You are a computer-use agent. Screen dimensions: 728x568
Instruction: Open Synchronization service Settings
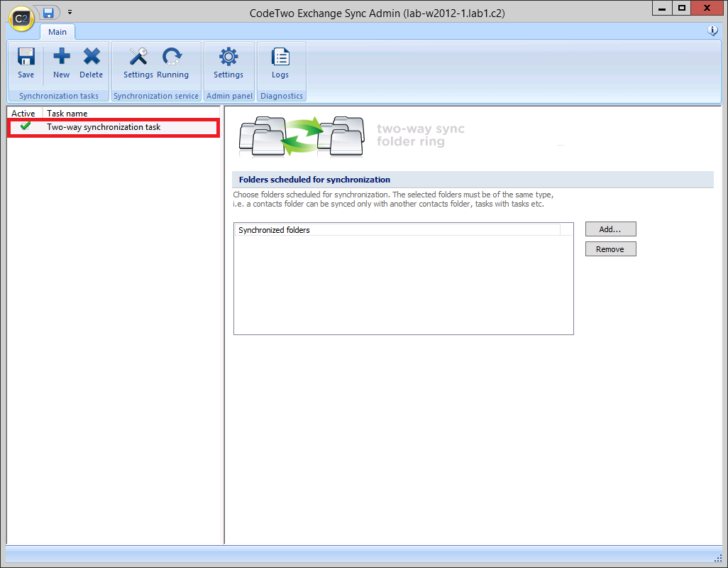(x=138, y=62)
